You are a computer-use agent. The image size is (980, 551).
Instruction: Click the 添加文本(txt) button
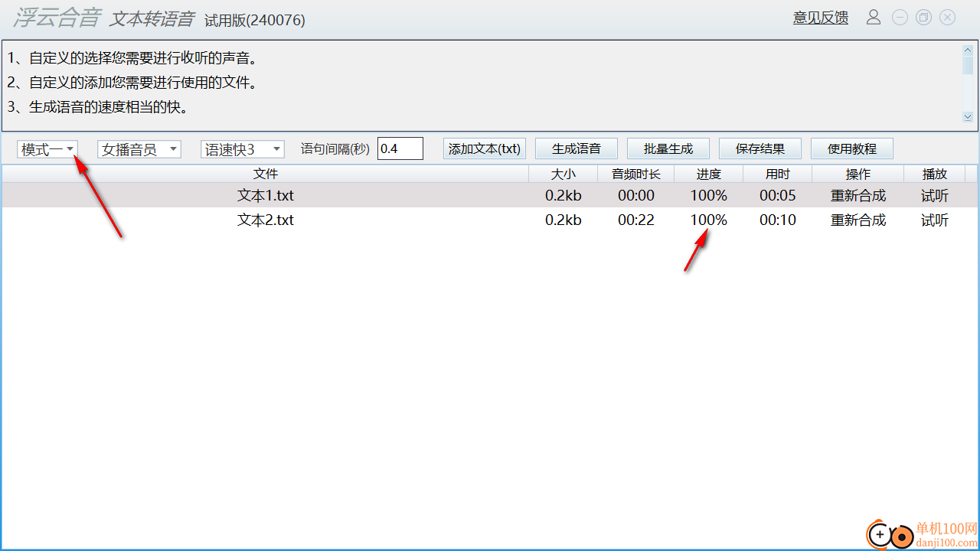pyautogui.click(x=485, y=148)
